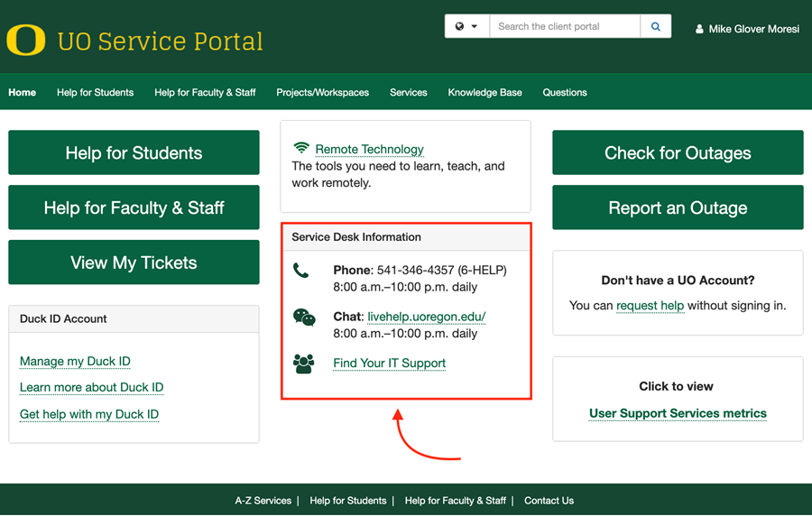Click the University of Oregon O logo
Image resolution: width=812 pixels, height=516 pixels.
click(26, 40)
